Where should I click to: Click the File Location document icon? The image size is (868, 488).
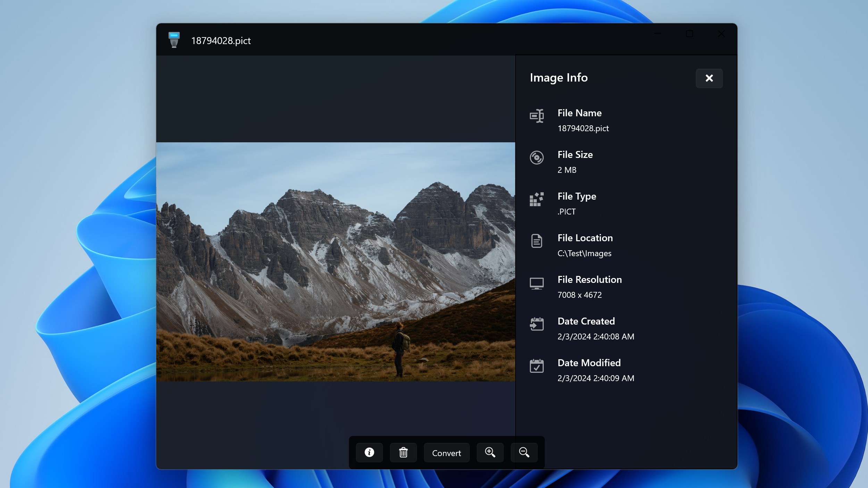[x=536, y=241]
